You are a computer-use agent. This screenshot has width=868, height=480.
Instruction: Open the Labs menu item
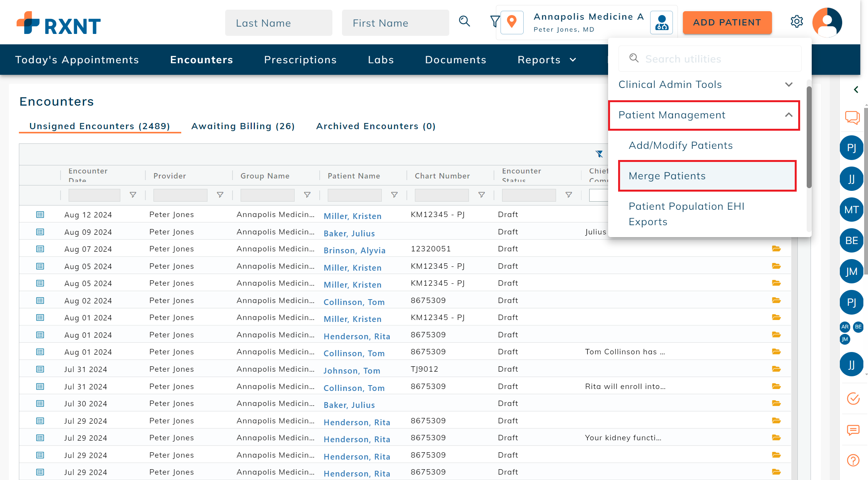[x=381, y=60]
